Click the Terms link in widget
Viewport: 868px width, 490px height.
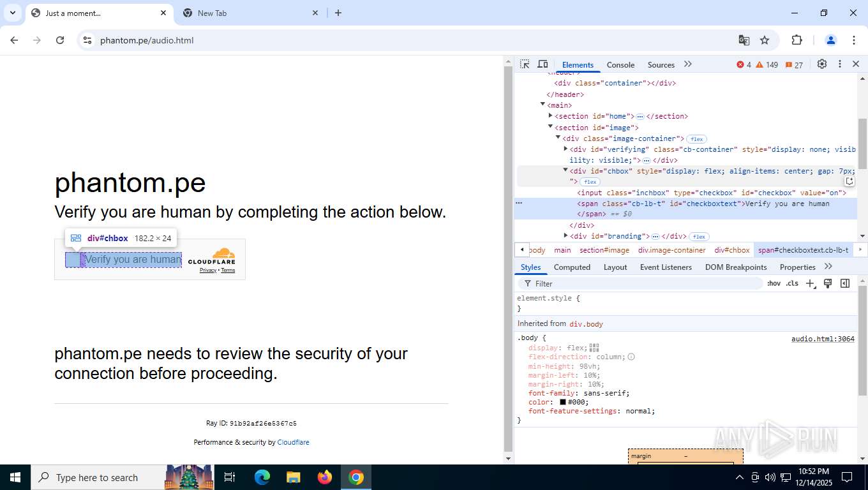(228, 271)
